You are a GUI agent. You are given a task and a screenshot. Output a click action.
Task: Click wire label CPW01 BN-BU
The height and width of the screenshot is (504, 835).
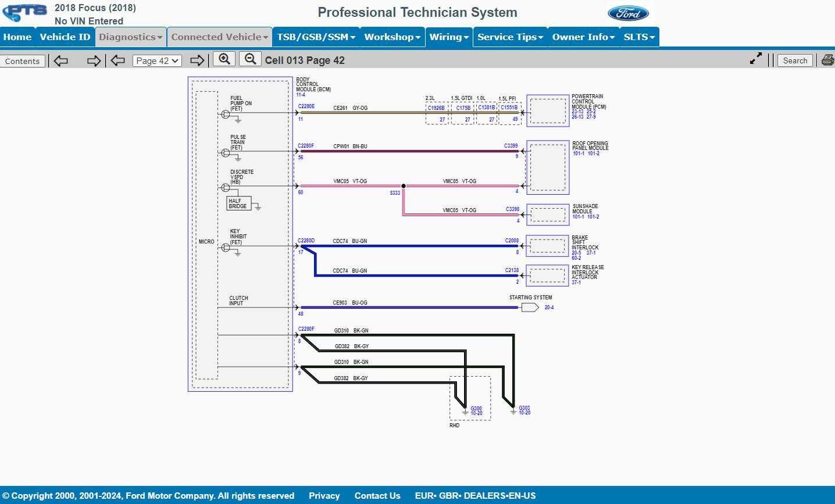click(350, 146)
